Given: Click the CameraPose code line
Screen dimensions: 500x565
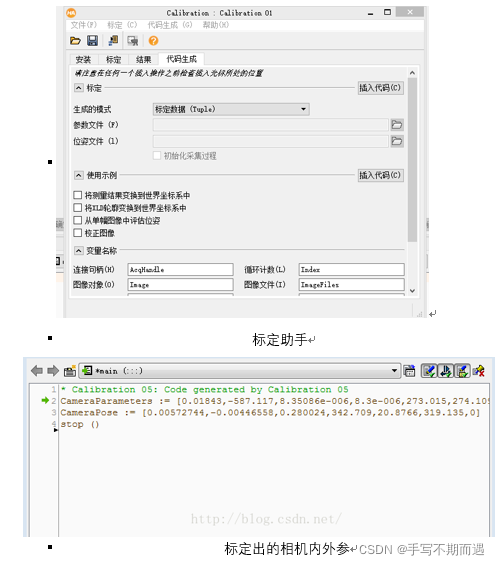Looking at the screenshot, I should [x=270, y=412].
